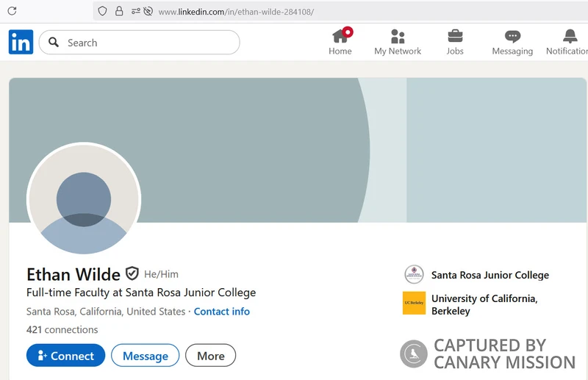The width and height of the screenshot is (588, 380).
Task: Click the blocked camera icon in address bar
Action: pyautogui.click(x=148, y=11)
